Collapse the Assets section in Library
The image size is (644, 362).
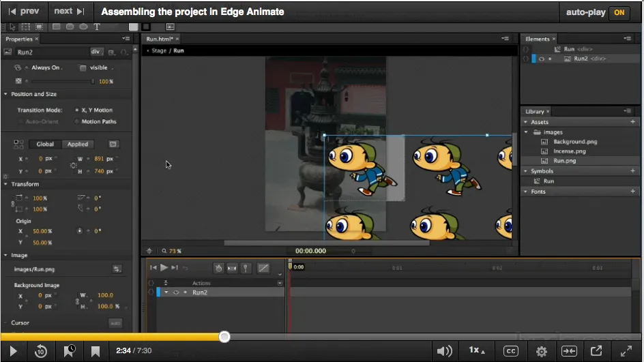[526, 122]
